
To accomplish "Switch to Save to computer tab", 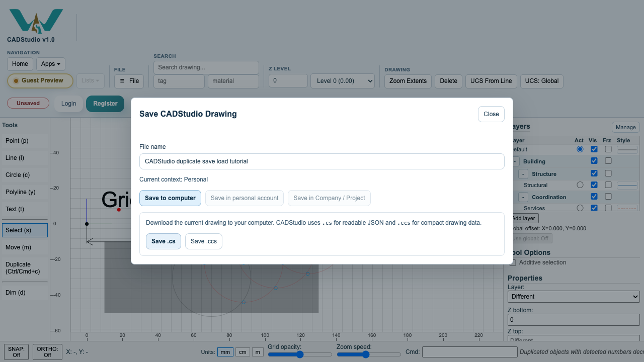I will pyautogui.click(x=170, y=198).
